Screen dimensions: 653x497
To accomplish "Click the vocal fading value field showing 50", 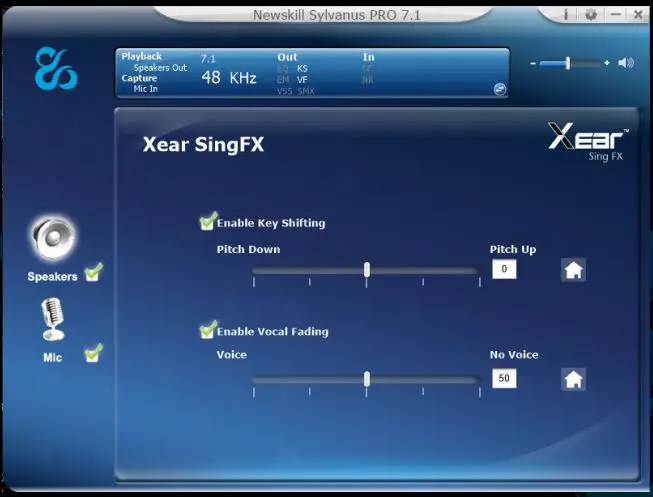I will click(504, 378).
